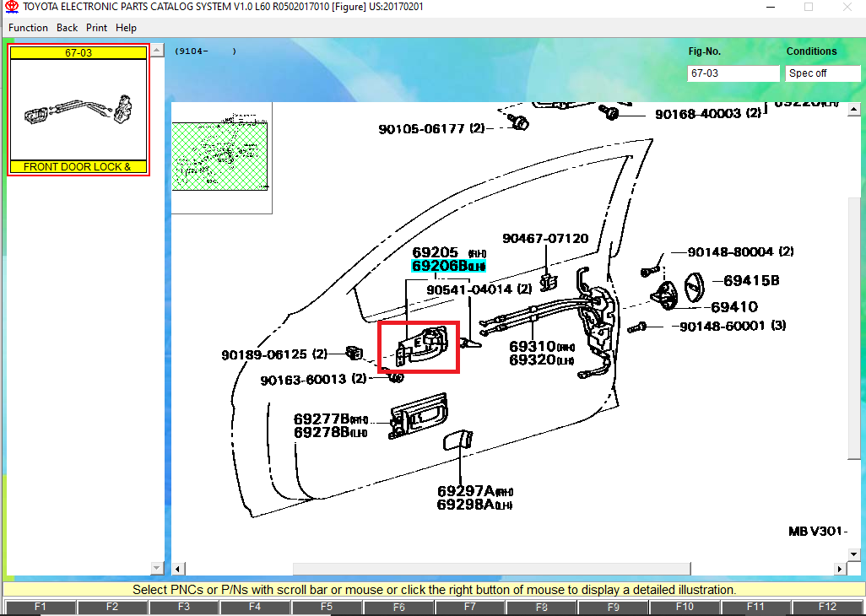Open the Help menu

tap(126, 28)
